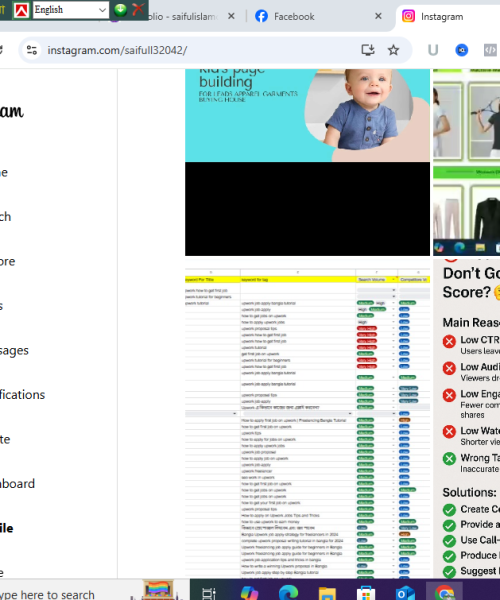Open site information icon in address bar
The height and width of the screenshot is (600, 500).
coord(32,50)
